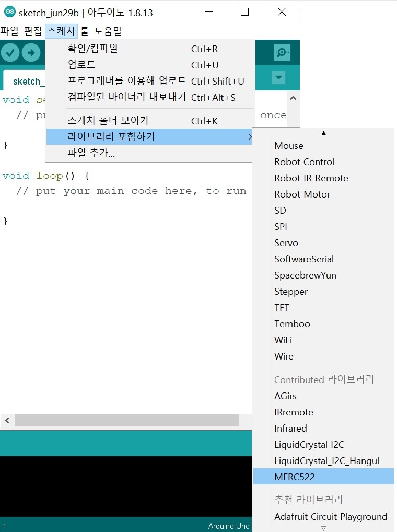Include the Robot IR Remote library
The image size is (397, 532).
(323, 178)
